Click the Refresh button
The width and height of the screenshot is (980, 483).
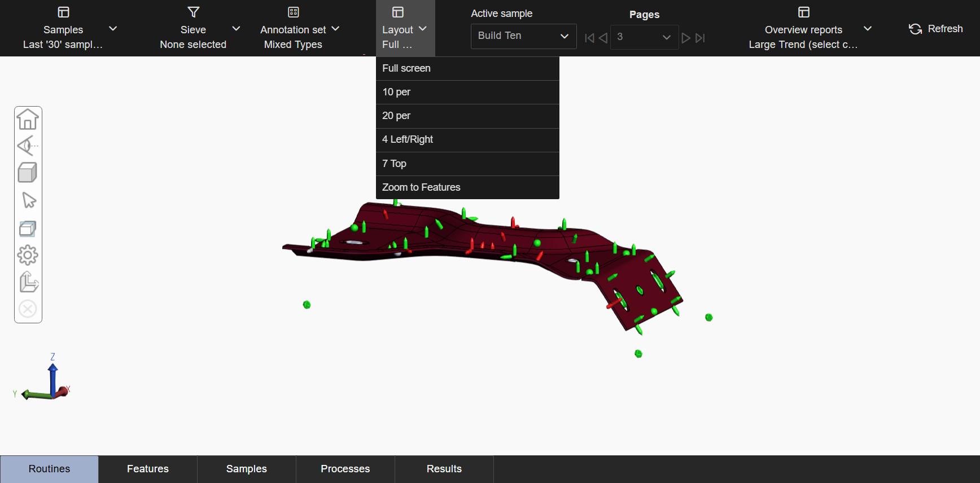click(x=935, y=29)
